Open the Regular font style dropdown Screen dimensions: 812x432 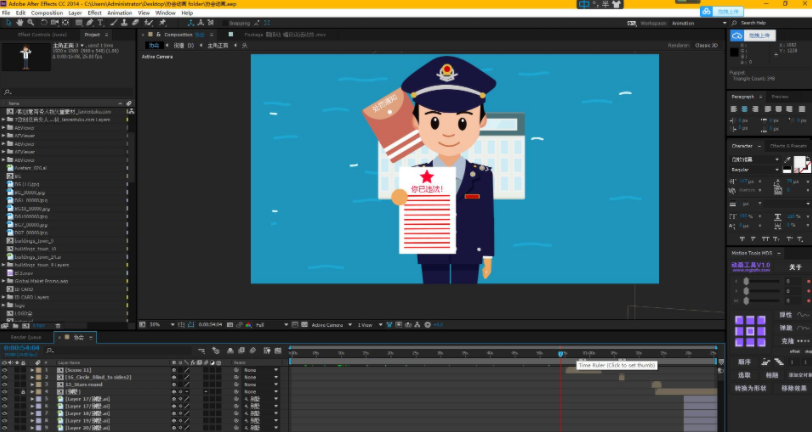click(x=755, y=170)
